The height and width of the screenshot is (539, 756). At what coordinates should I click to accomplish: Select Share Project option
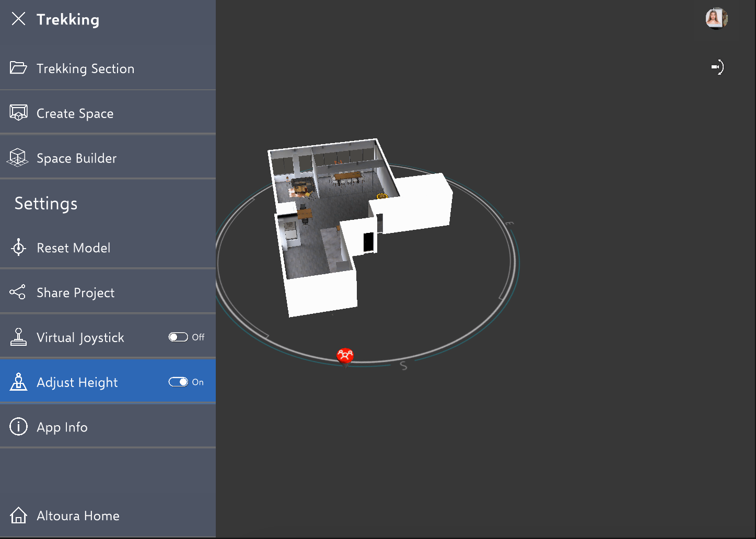108,292
